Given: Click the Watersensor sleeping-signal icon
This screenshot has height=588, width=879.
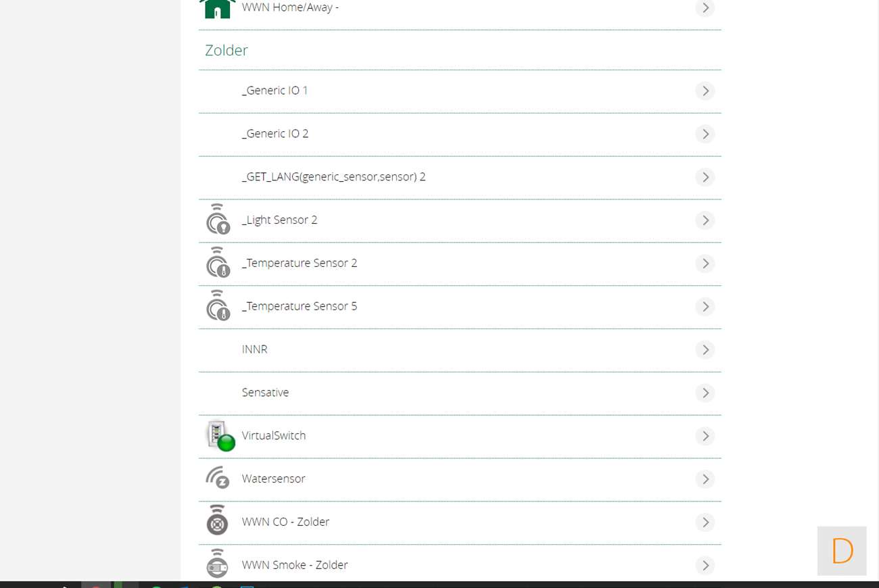Looking at the screenshot, I should [218, 478].
